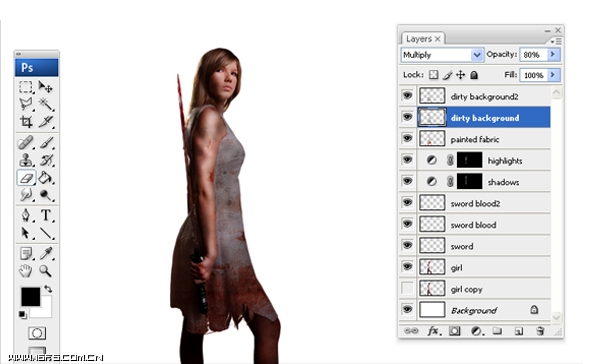
Task: Switch to the Layers tab
Action: click(423, 39)
